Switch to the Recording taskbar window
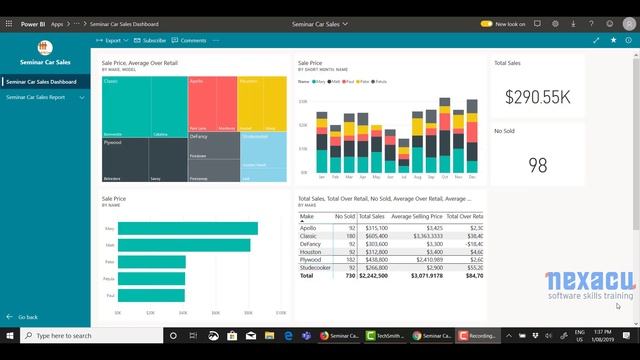Viewport: 640px width, 360px height. tap(478, 336)
